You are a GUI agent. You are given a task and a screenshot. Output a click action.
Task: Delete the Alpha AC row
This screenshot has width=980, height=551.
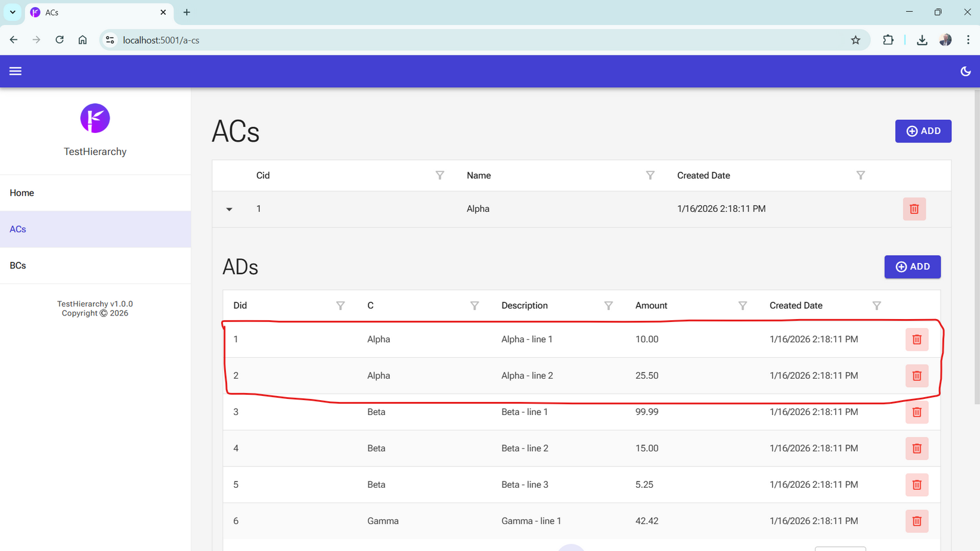[914, 209]
